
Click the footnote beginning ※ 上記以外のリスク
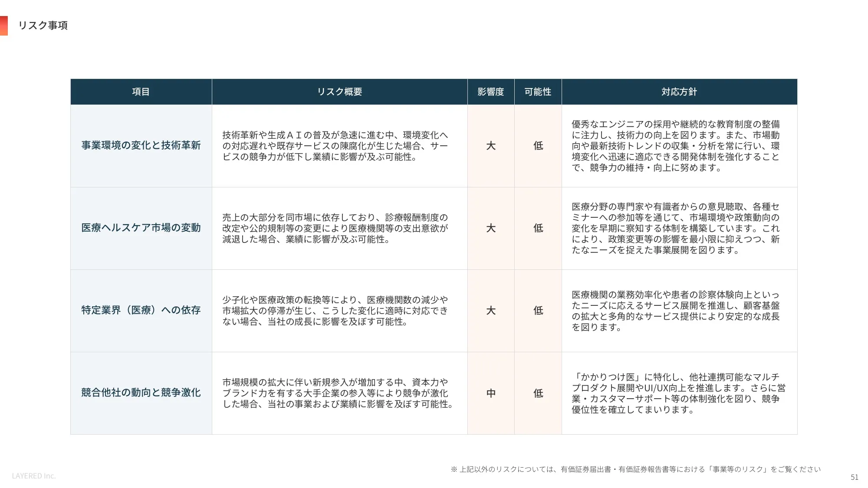tap(636, 469)
